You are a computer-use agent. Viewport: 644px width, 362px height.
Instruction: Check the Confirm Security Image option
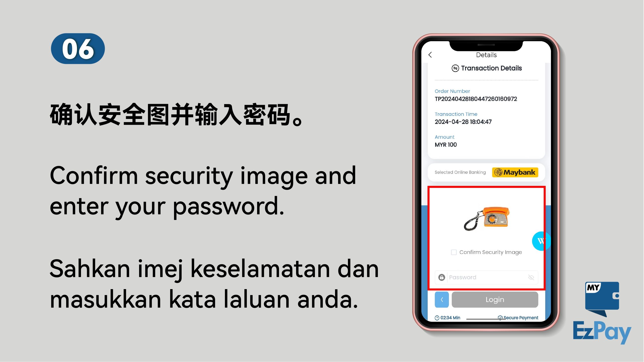(454, 251)
